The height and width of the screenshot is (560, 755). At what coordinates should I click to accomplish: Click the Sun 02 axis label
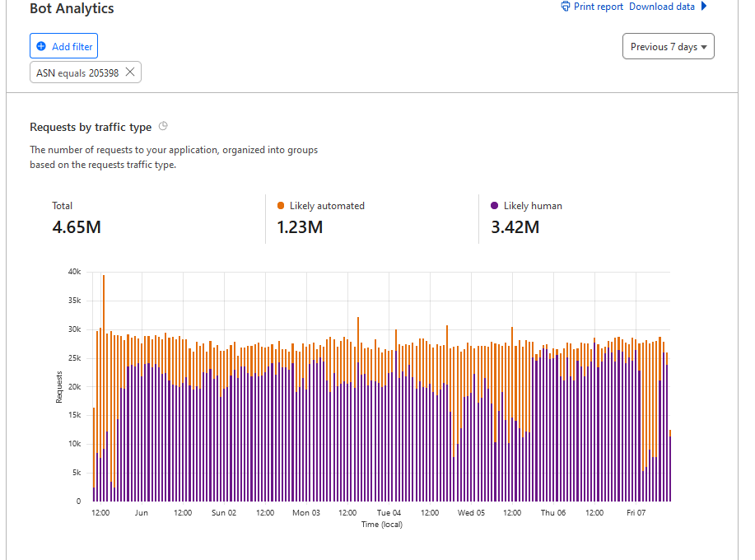click(224, 513)
